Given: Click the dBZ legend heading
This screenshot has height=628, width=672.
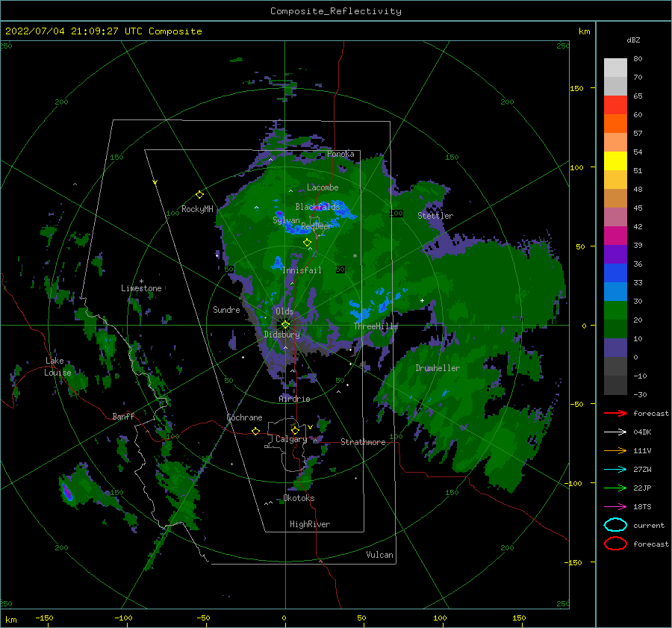Looking at the screenshot, I should pyautogui.click(x=633, y=40).
